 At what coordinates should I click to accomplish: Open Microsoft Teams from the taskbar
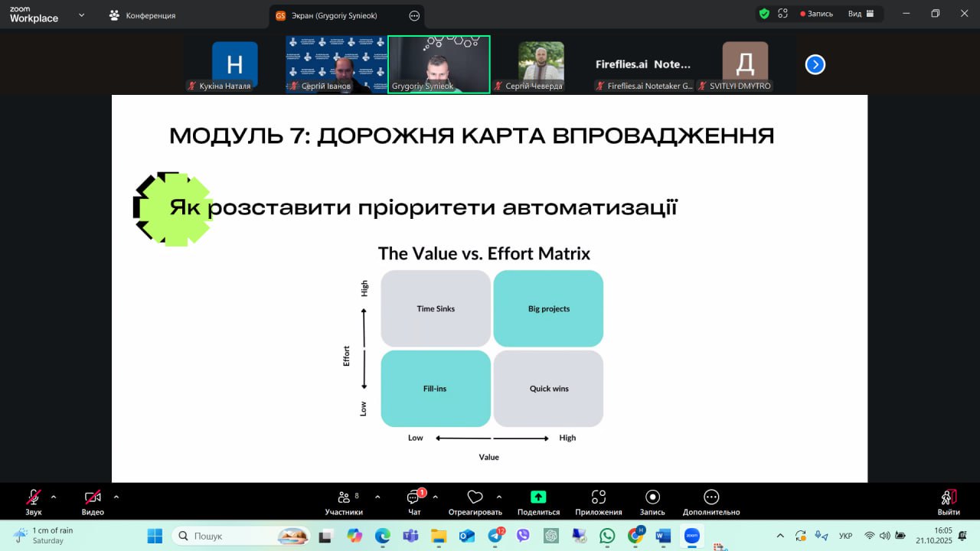click(x=410, y=536)
